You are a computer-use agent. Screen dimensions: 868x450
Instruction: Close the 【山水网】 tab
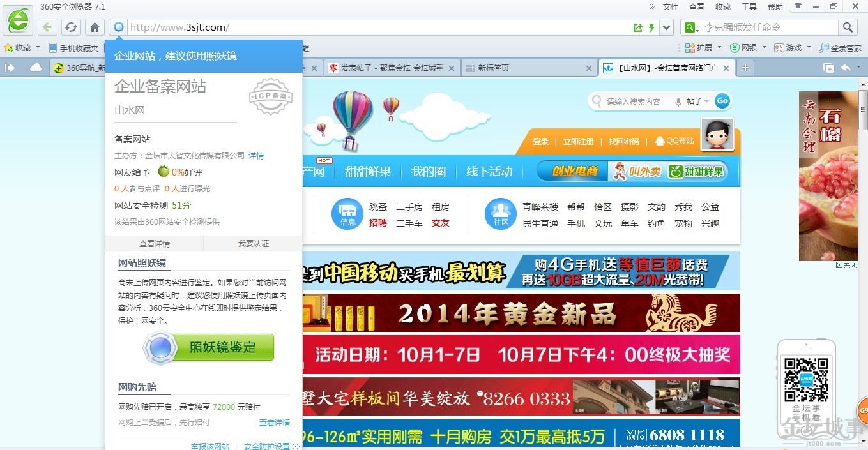[726, 68]
